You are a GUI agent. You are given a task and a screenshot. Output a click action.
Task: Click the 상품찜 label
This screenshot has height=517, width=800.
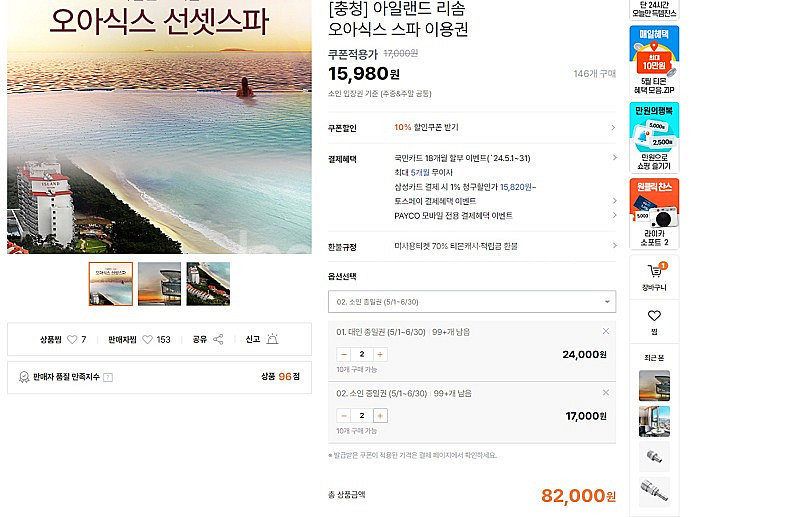[x=51, y=339]
